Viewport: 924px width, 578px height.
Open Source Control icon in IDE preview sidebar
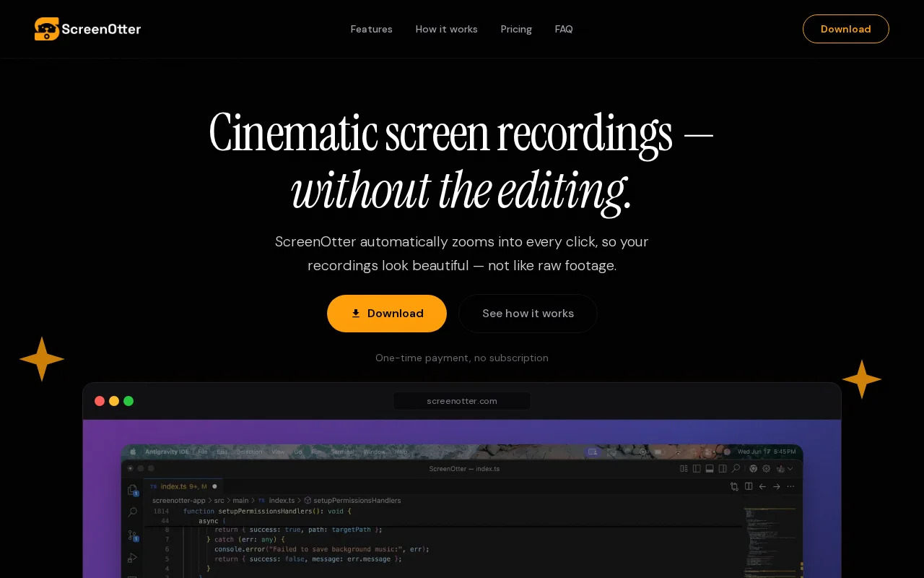coord(133,535)
